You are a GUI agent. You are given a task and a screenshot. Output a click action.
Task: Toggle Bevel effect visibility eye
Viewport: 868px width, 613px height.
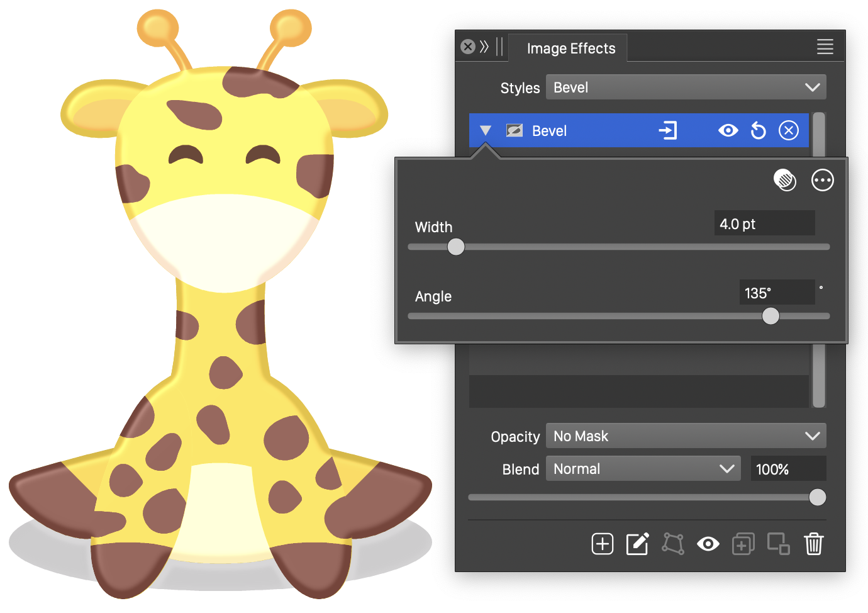click(728, 131)
